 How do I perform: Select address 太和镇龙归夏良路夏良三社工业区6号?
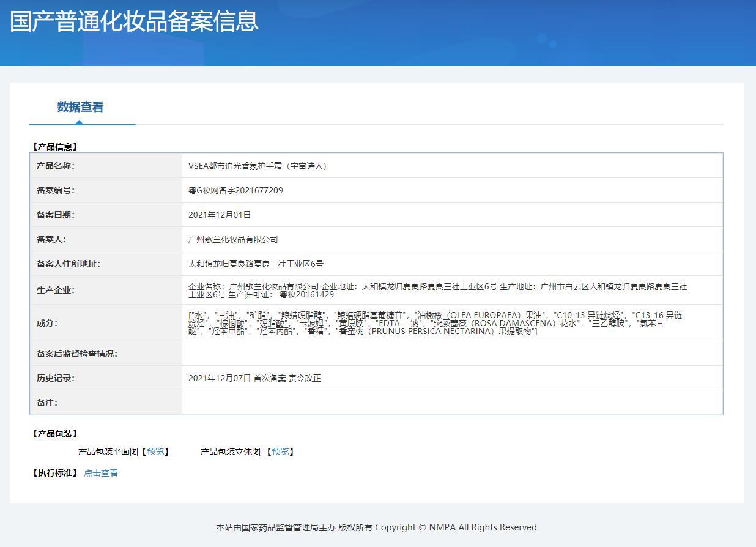[x=256, y=264]
